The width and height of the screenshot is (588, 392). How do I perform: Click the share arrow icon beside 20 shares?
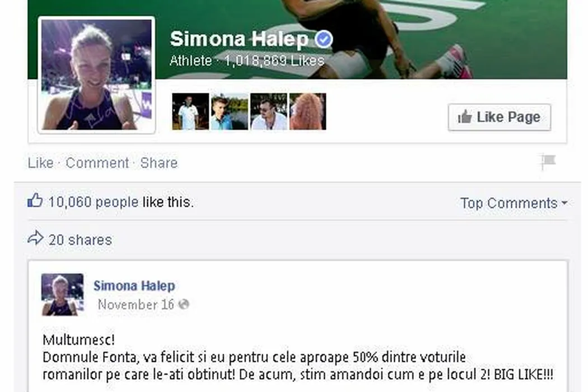(36, 238)
